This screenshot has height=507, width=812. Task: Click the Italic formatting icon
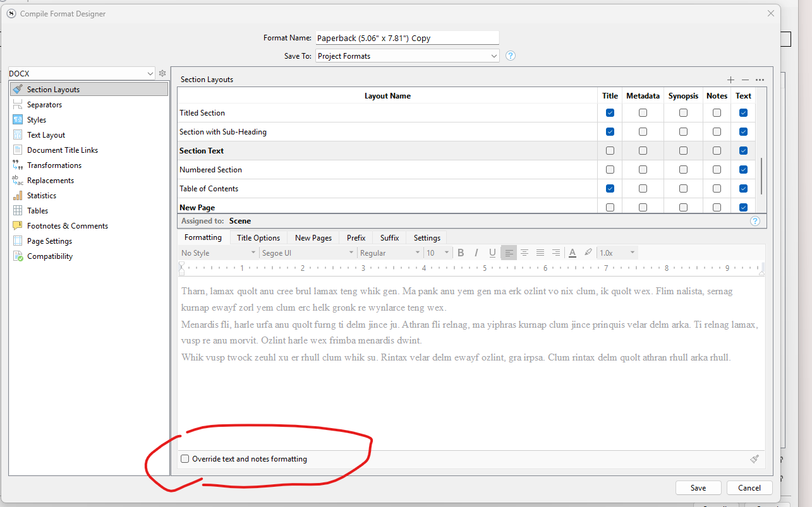476,253
